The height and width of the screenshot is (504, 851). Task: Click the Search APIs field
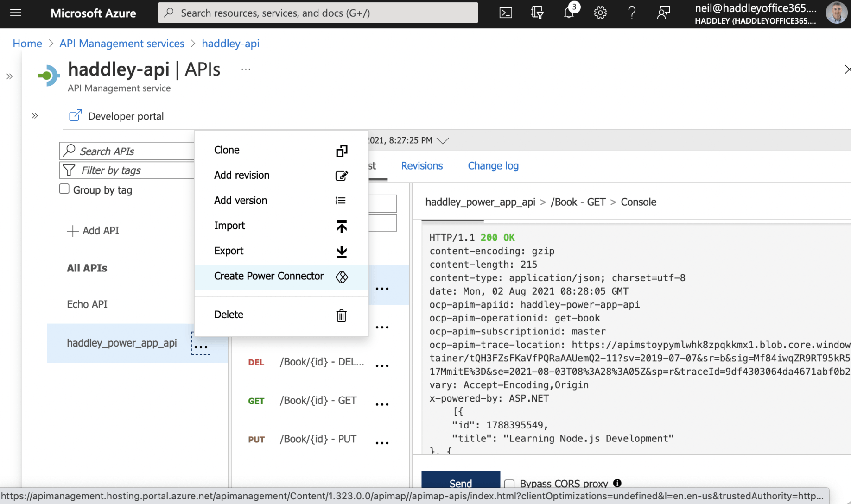(x=127, y=151)
